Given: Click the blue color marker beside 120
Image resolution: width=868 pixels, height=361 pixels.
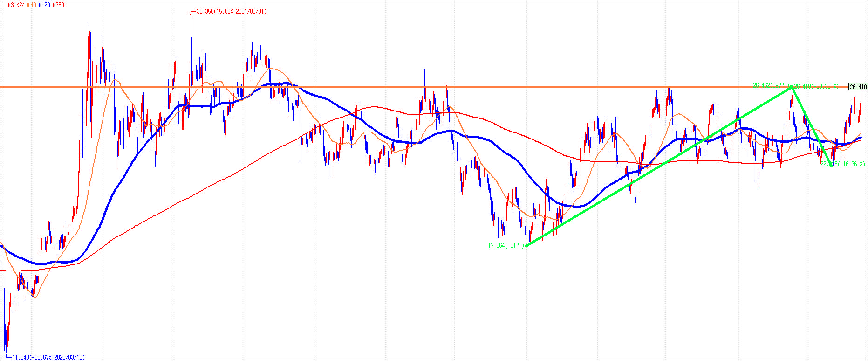Looking at the screenshot, I should pos(40,5).
